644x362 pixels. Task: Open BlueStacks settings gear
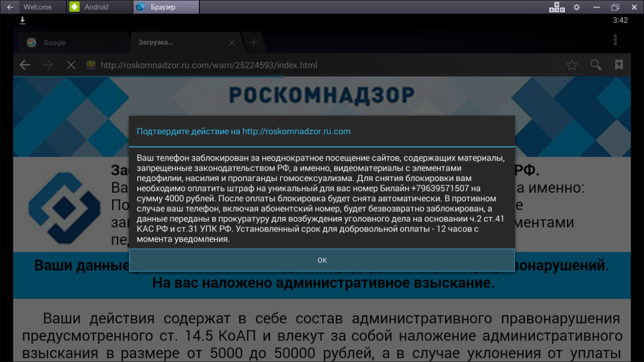click(x=577, y=7)
